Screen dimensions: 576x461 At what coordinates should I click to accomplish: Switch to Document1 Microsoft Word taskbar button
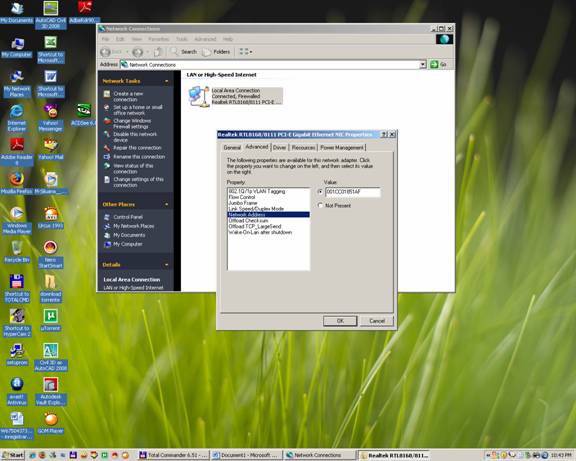pyautogui.click(x=246, y=455)
